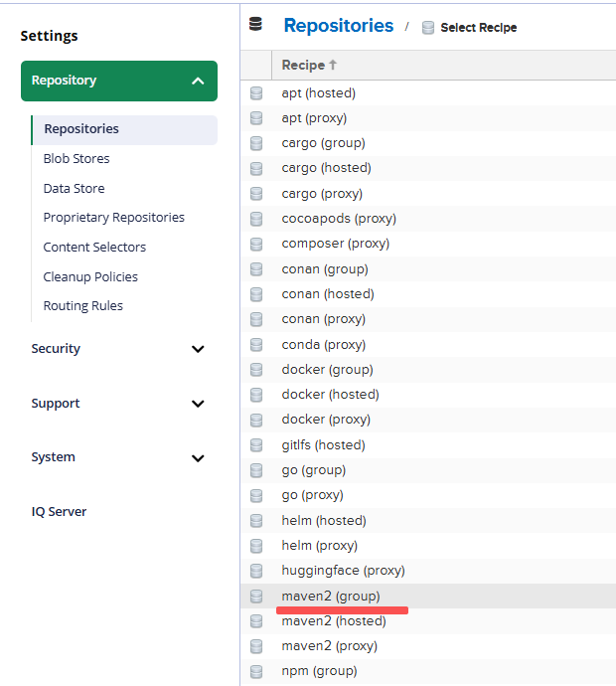Click the icon for helm (proxy)
The width and height of the screenshot is (616, 686).
click(x=256, y=546)
